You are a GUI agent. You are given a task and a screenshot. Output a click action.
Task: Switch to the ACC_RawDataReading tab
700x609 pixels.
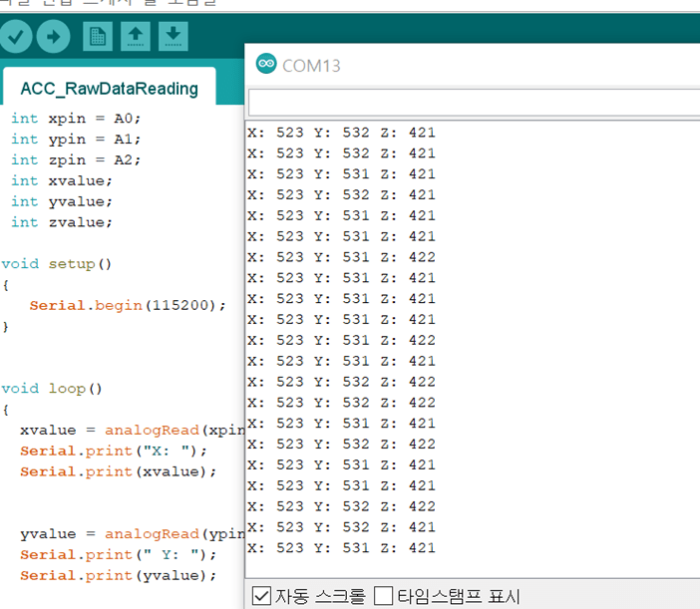pyautogui.click(x=109, y=89)
